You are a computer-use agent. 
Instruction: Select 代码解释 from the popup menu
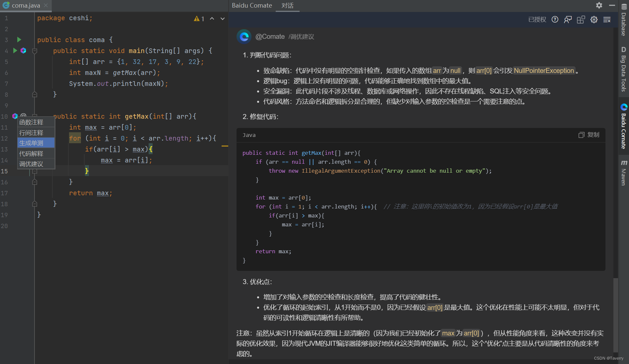(36, 154)
